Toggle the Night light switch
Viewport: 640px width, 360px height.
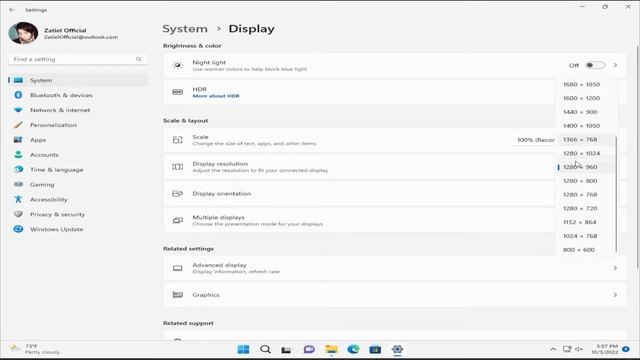coord(595,65)
